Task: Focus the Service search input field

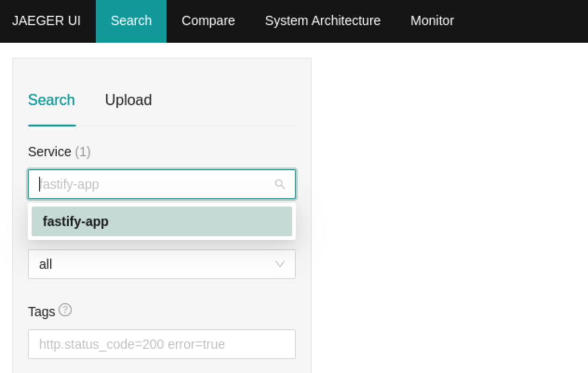Action: 161,184
